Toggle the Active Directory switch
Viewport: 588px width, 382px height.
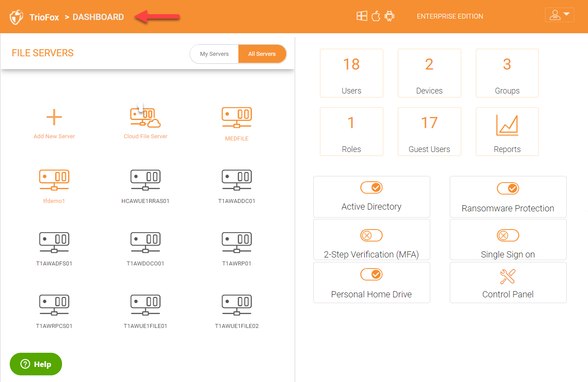click(371, 187)
